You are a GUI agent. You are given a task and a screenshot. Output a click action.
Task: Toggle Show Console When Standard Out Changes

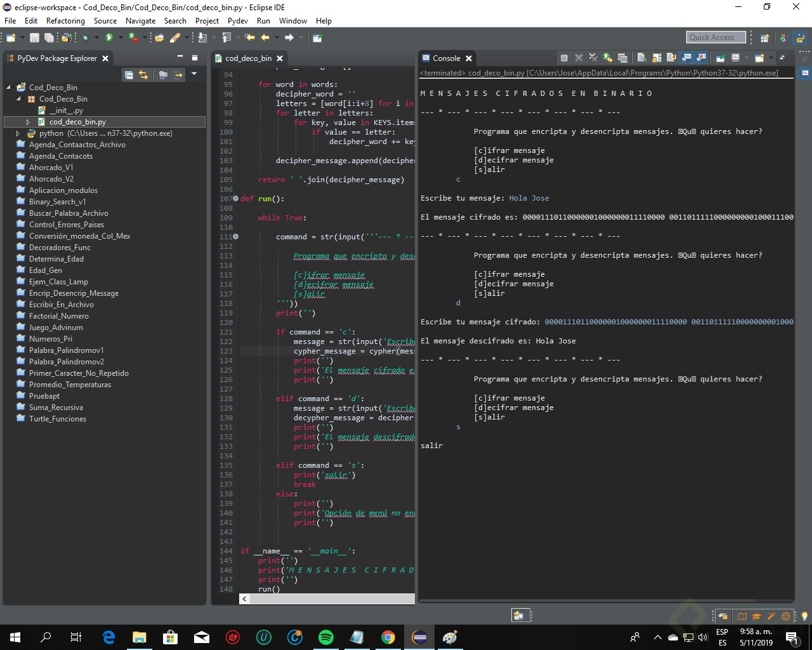pyautogui.click(x=686, y=58)
